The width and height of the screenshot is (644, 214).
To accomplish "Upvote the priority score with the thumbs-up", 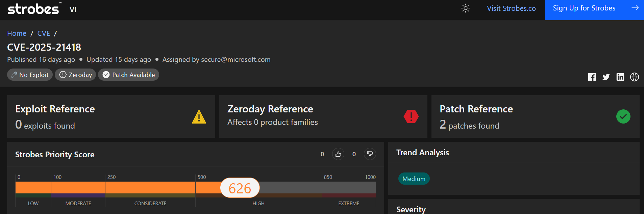I will pos(338,154).
